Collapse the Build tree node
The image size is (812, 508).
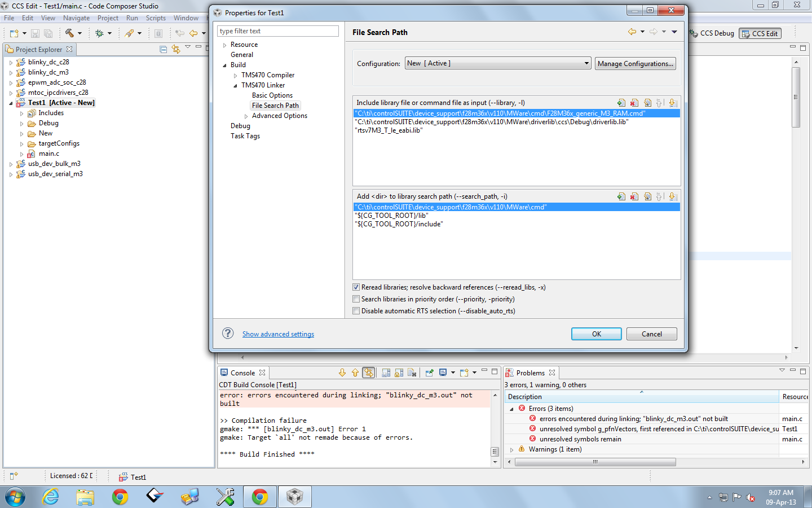click(224, 65)
